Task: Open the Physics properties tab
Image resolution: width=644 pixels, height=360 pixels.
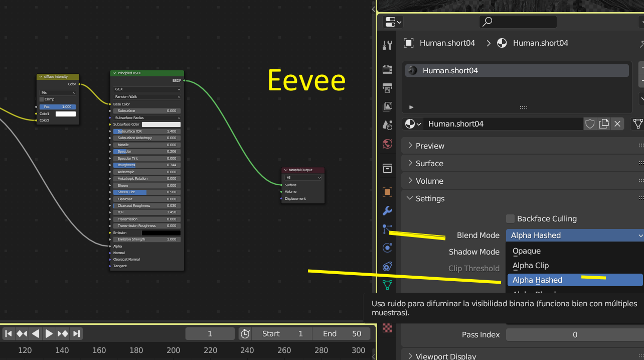Action: (387, 248)
